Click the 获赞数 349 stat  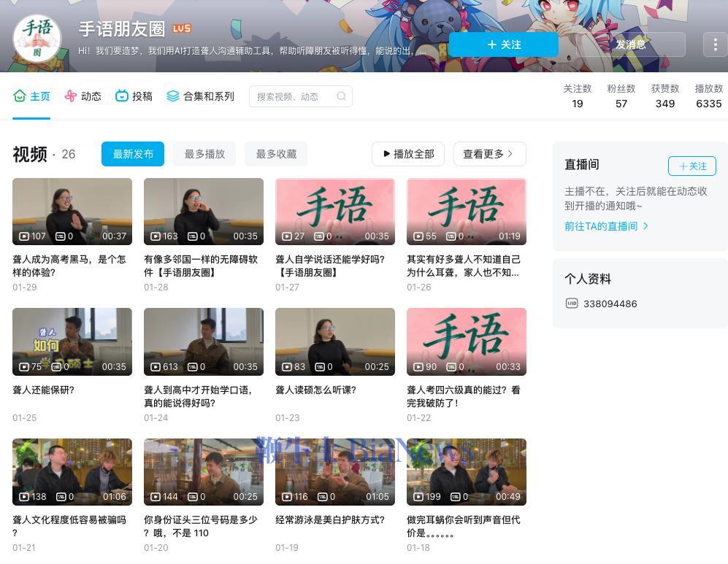pos(665,96)
